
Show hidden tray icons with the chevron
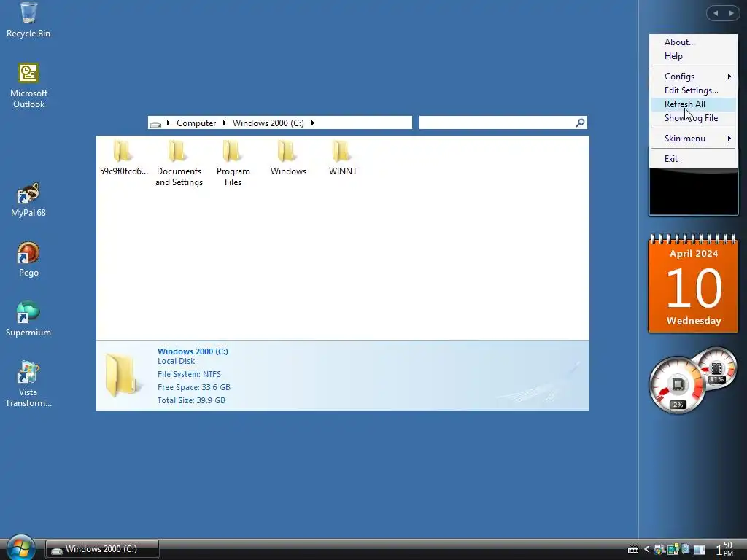tap(646, 550)
